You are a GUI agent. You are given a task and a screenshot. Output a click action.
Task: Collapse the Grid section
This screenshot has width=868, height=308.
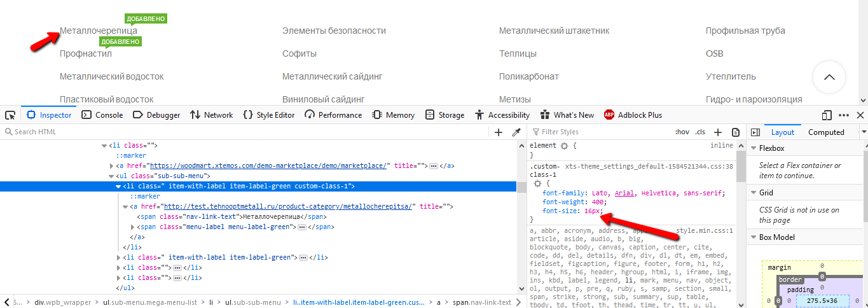[x=754, y=193]
